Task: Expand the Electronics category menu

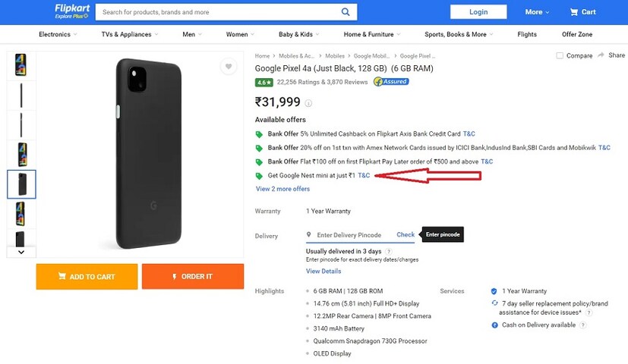Action: coord(58,34)
